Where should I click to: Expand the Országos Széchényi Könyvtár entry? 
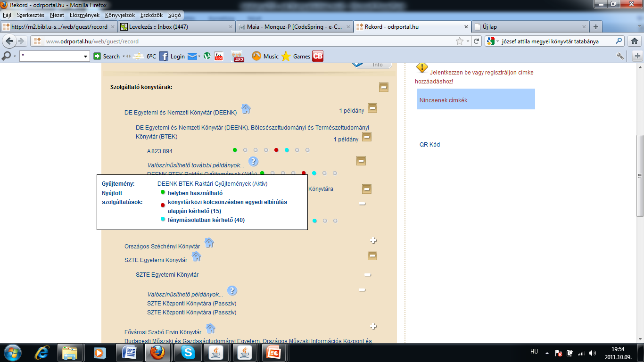click(373, 240)
